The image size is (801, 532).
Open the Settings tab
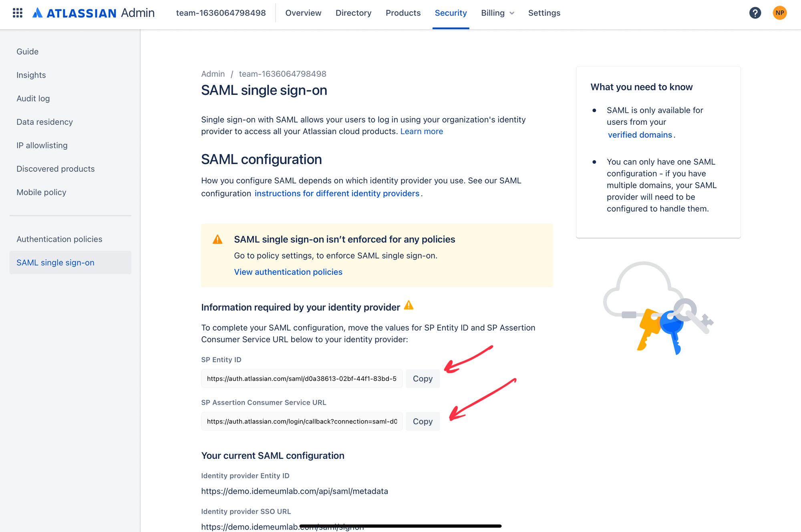(x=544, y=13)
